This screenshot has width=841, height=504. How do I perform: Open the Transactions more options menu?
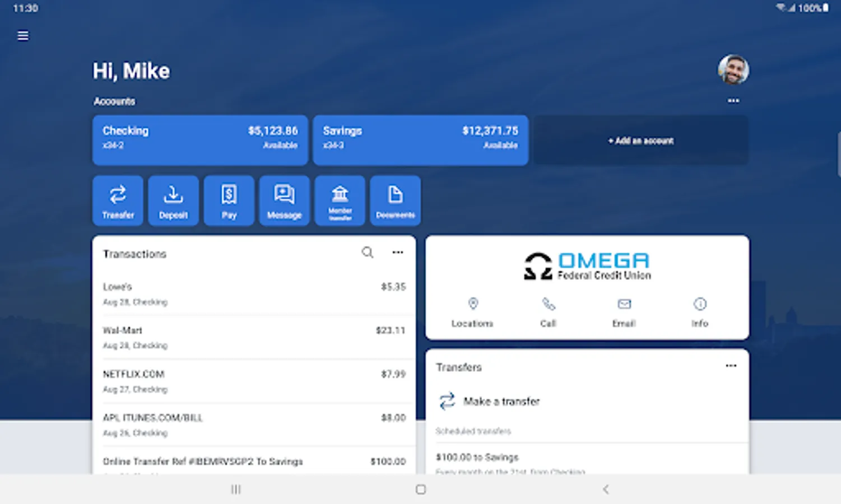(x=398, y=253)
